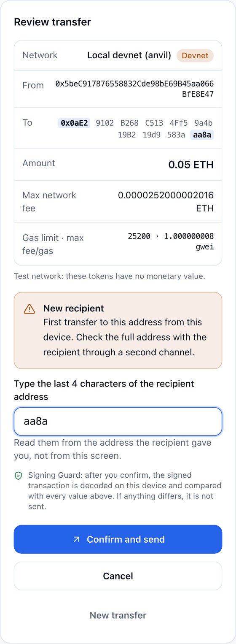Image resolution: width=236 pixels, height=644 pixels.
Task: Click the Local devnet (anvil) network name
Action: pyautogui.click(x=129, y=55)
